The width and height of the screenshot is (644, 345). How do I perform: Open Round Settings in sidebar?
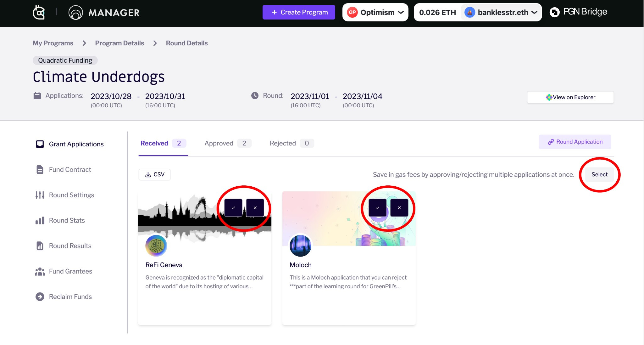tap(65, 195)
